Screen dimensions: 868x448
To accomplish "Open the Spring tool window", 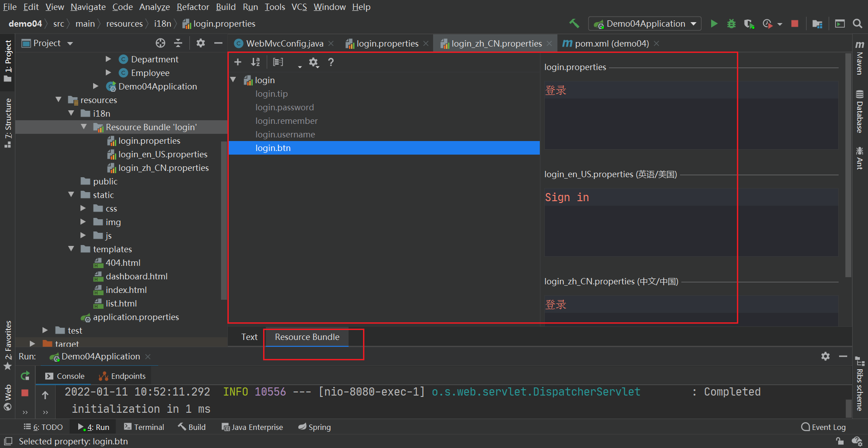I will tap(315, 427).
